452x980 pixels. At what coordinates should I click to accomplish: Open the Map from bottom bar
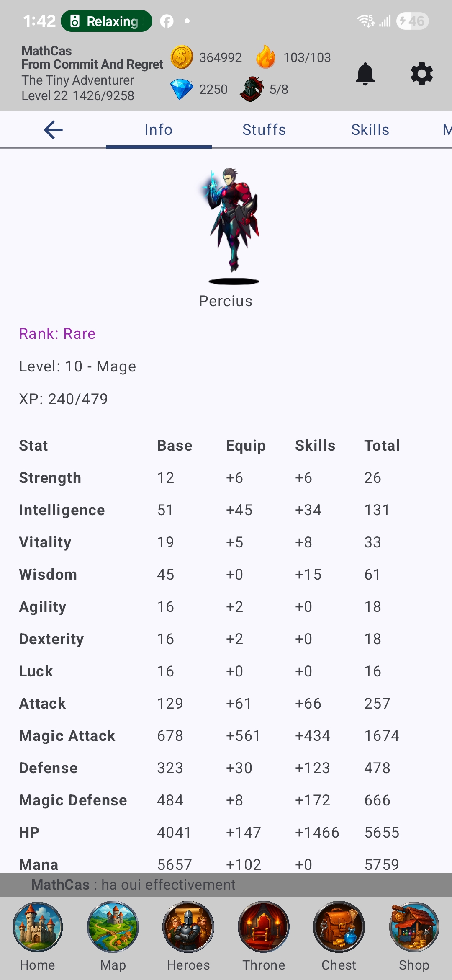113,927
